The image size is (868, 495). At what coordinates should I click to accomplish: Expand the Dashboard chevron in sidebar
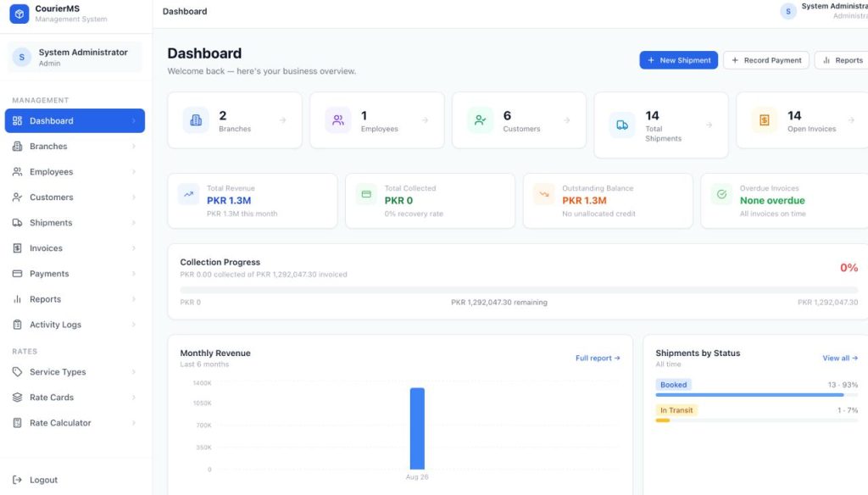(x=133, y=120)
